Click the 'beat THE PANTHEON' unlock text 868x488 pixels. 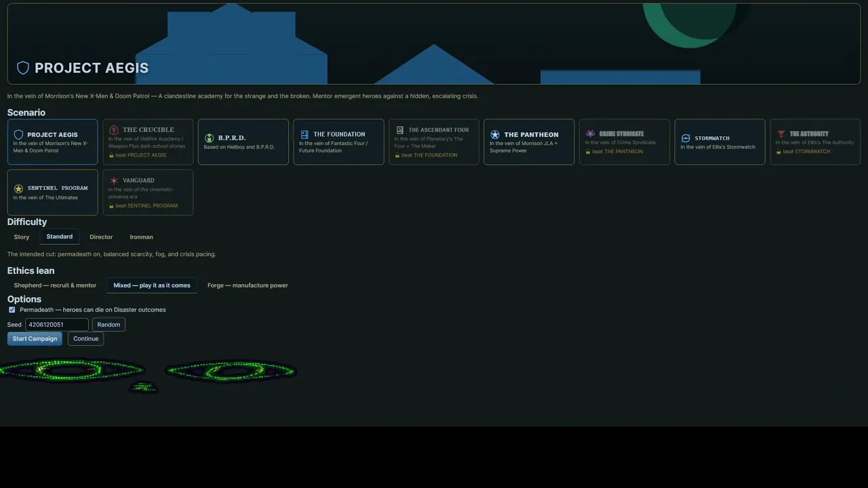click(x=617, y=152)
